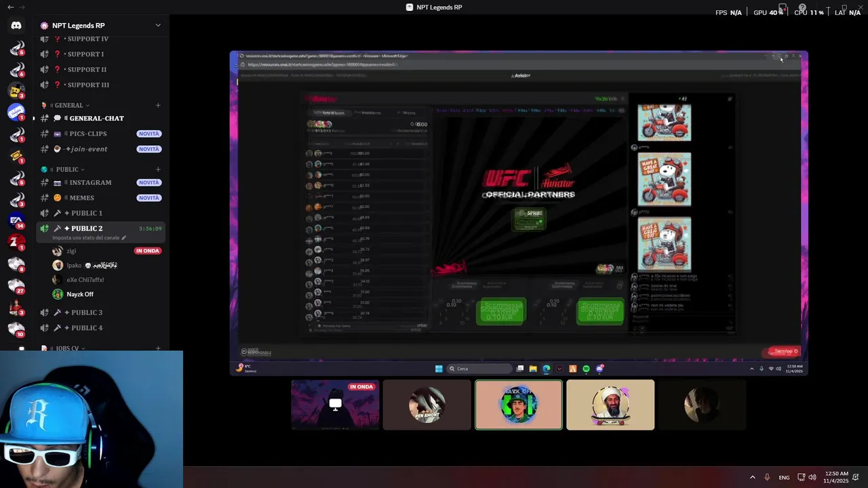Create channel in PUBLIC category with plus

[158, 169]
